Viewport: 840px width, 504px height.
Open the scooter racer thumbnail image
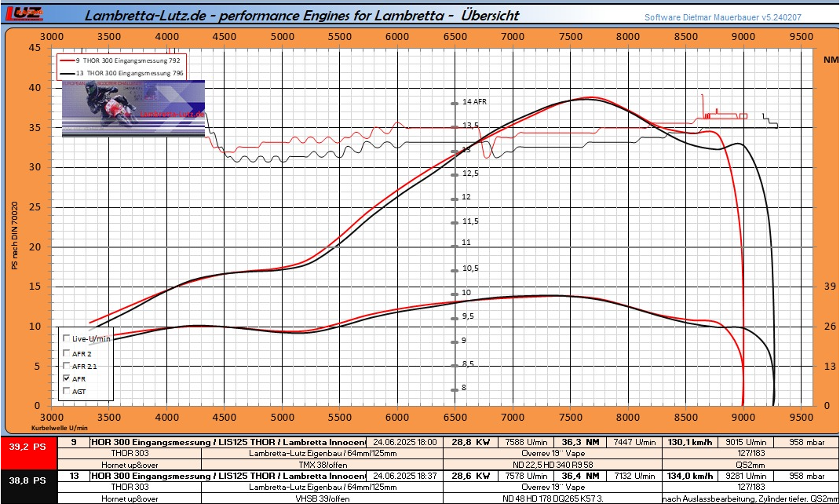pos(133,108)
